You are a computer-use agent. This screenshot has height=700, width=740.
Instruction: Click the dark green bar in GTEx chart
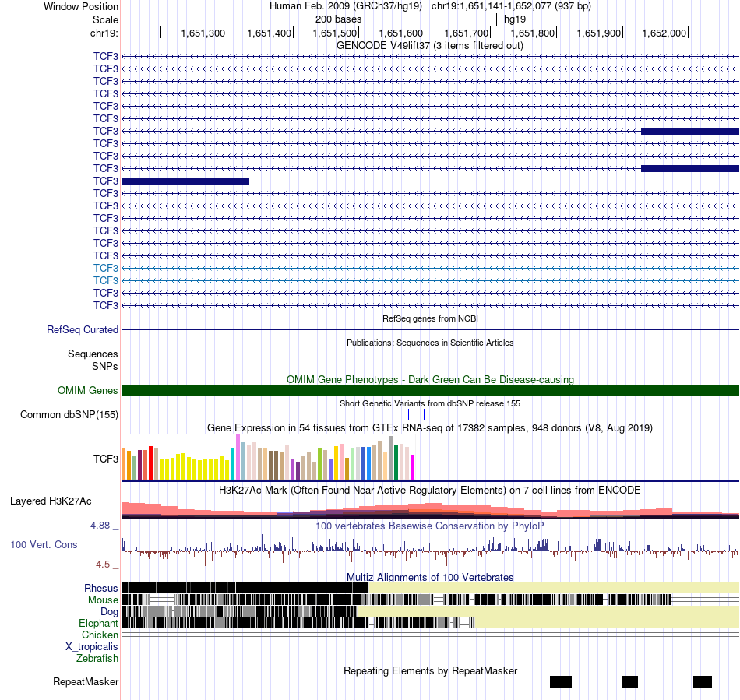(x=396, y=463)
